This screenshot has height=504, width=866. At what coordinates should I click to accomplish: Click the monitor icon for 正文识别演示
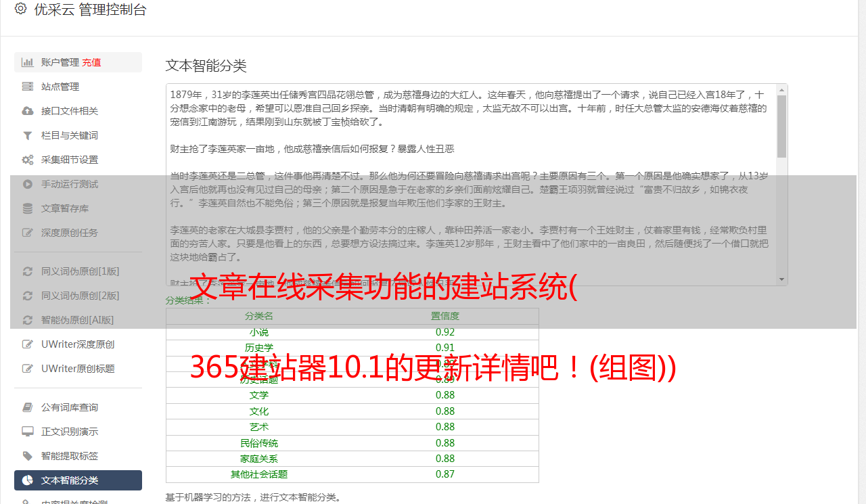tap(28, 432)
